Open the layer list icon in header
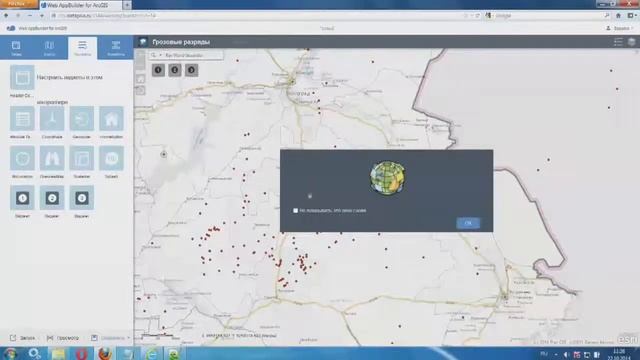Viewport: 640px width, 360px height. pyautogui.click(x=618, y=42)
